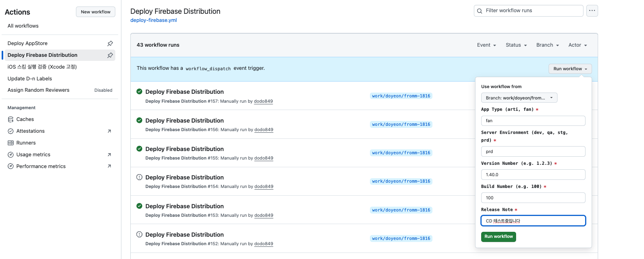Open the Status filter dropdown
Screen dimensions: 644x259
coord(516,45)
